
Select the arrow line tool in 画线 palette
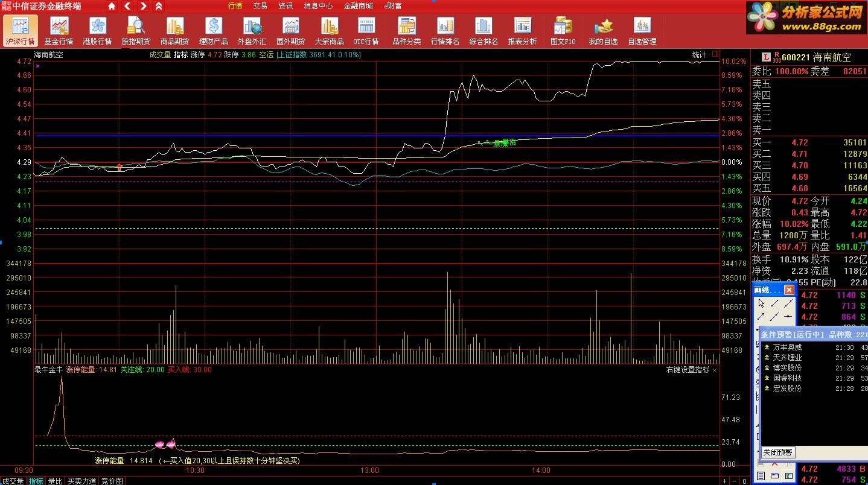click(761, 316)
